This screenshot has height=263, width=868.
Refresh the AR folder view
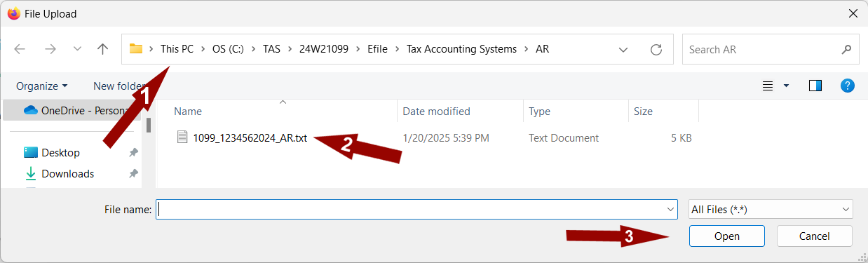[656, 49]
